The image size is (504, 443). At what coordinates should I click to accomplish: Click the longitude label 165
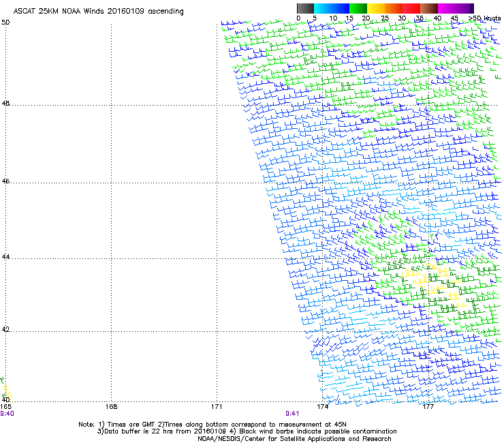(x=5, y=407)
